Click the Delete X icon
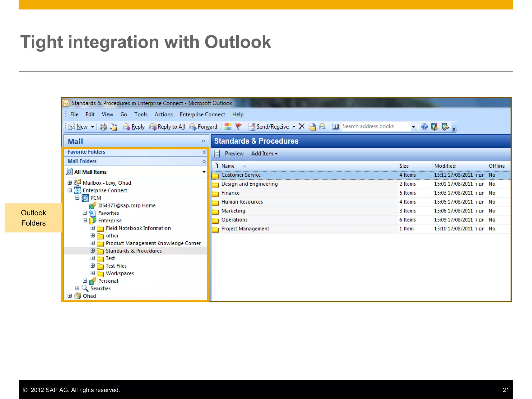Viewport: 532px width, 399px height. point(302,127)
